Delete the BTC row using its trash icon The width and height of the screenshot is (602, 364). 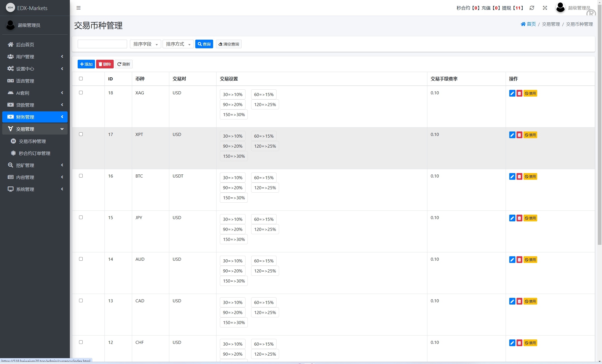pos(520,176)
